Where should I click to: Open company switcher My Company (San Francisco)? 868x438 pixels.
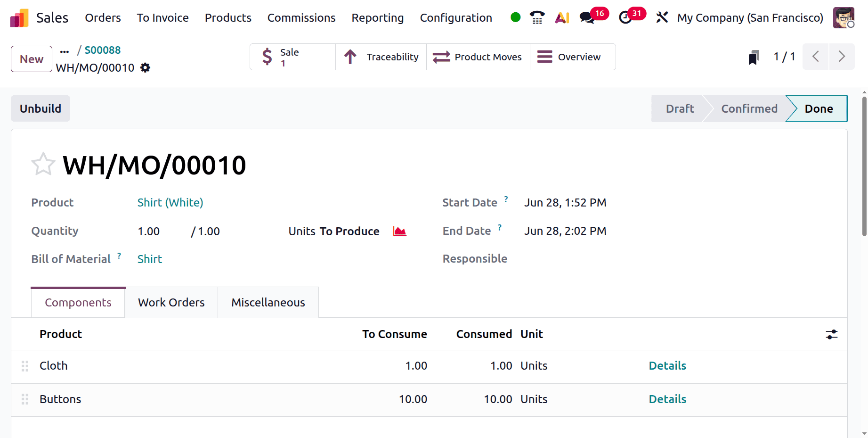(750, 18)
